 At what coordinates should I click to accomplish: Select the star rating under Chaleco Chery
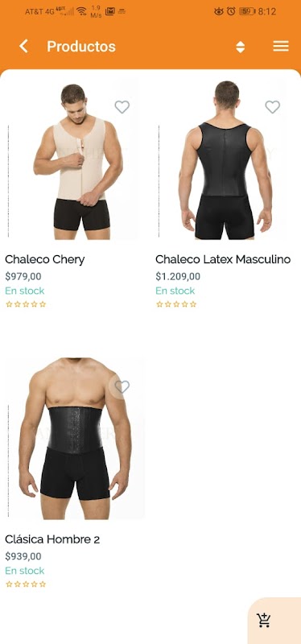pos(26,304)
